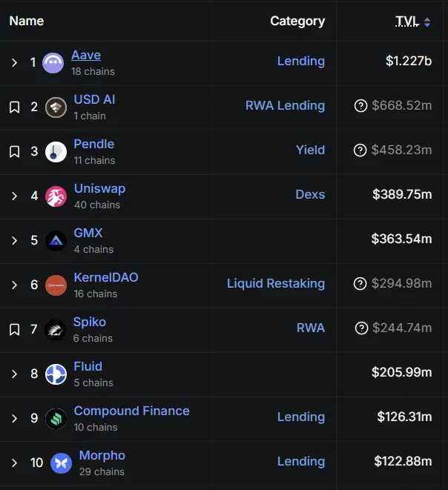Toggle the bookmark for Pendle
Viewport: 448px width, 490px height.
click(14, 152)
